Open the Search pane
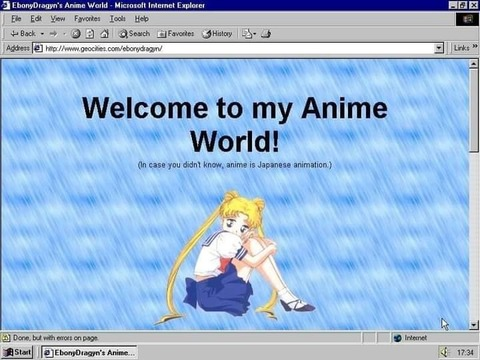The image size is (480, 360). tap(134, 33)
